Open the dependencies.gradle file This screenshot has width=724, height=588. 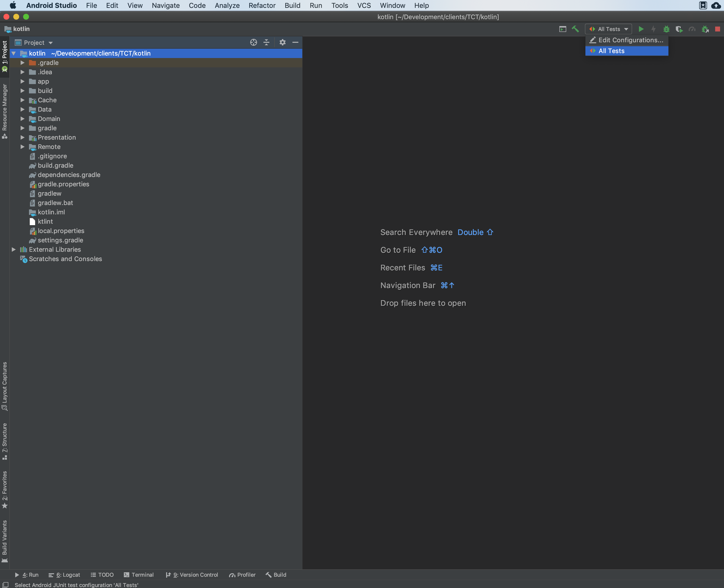click(x=69, y=175)
